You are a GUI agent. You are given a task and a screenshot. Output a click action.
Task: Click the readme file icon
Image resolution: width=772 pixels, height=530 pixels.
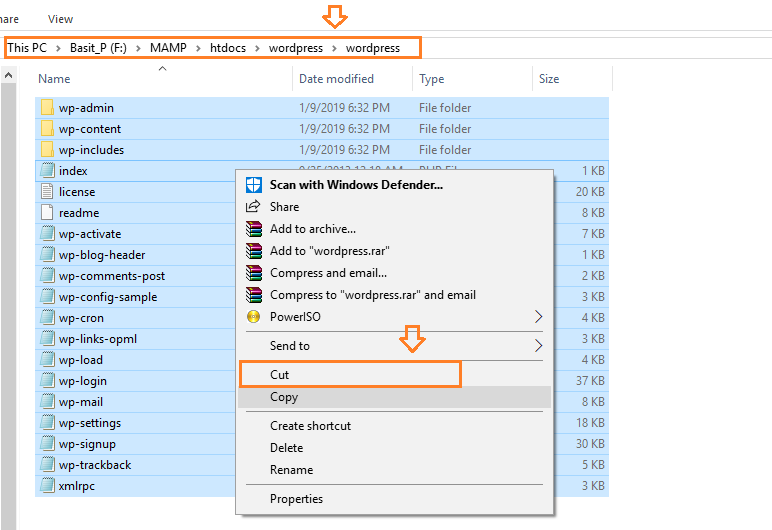(x=47, y=213)
